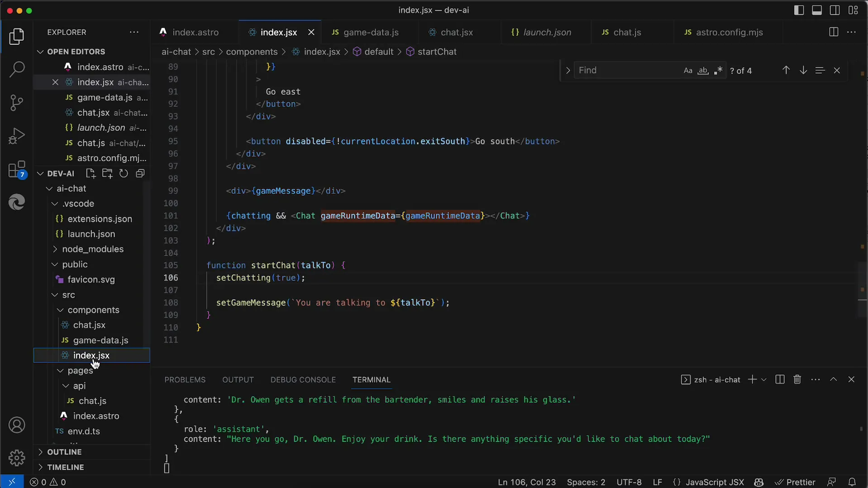This screenshot has height=488, width=868.
Task: Open the DEBUG CONSOLE panel tab
Action: pyautogui.click(x=303, y=380)
